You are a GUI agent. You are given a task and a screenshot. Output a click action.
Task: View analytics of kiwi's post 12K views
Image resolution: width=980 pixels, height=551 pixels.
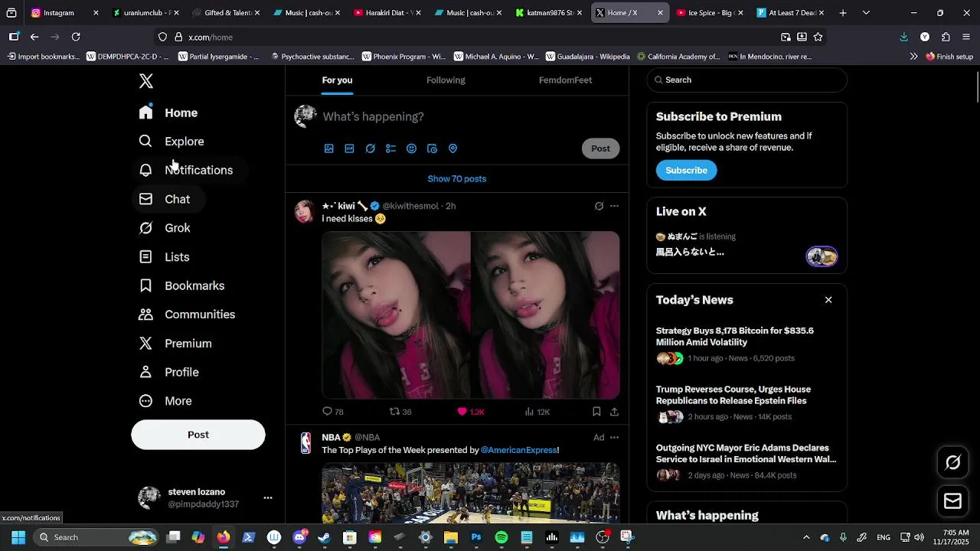(537, 412)
